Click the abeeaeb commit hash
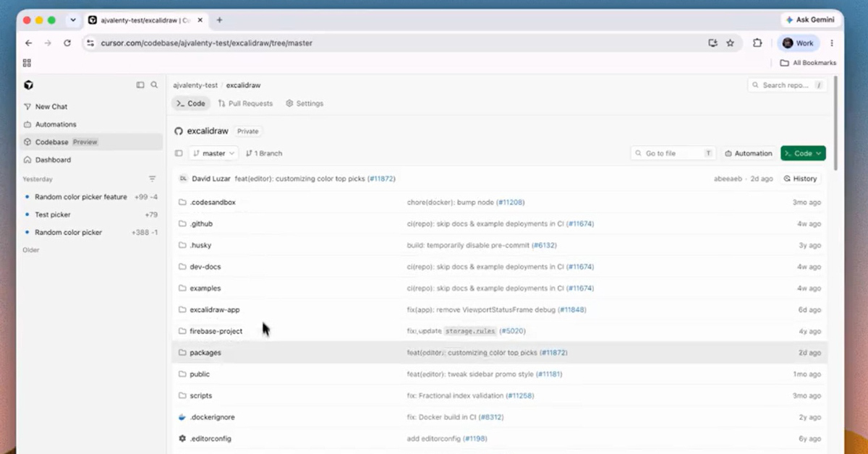 (730, 179)
